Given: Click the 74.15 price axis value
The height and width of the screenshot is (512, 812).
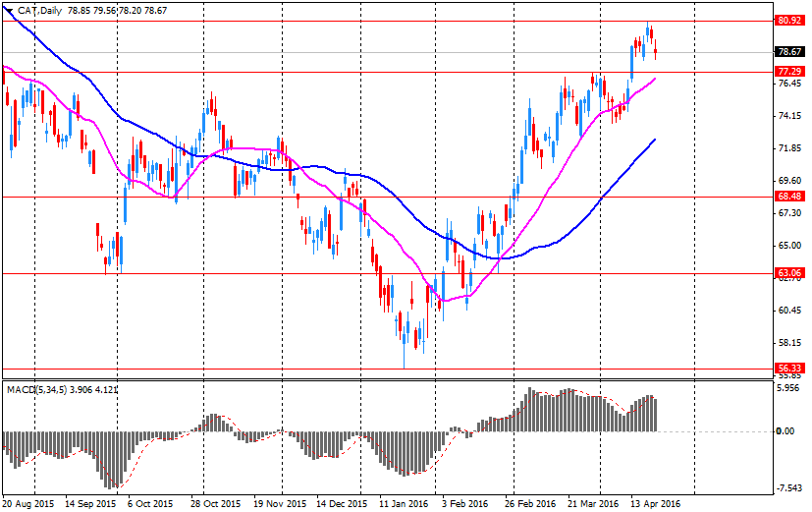Looking at the screenshot, I should 789,116.
